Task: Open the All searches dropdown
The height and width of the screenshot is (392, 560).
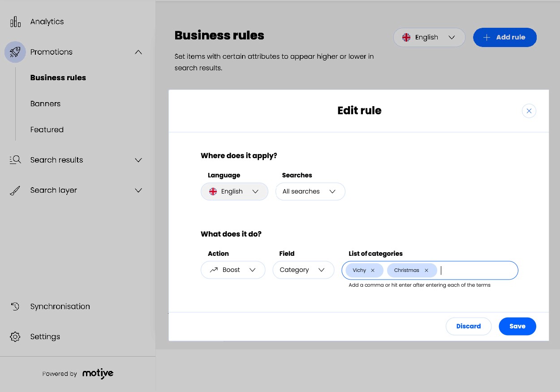Action: 310,192
